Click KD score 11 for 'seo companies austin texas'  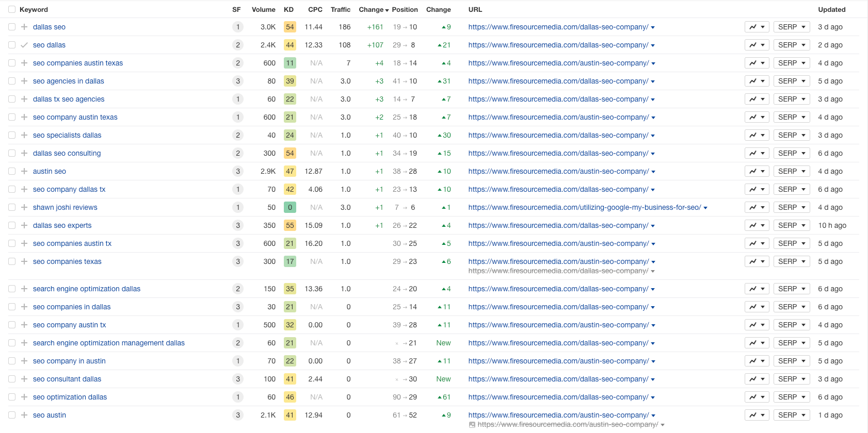pyautogui.click(x=290, y=63)
